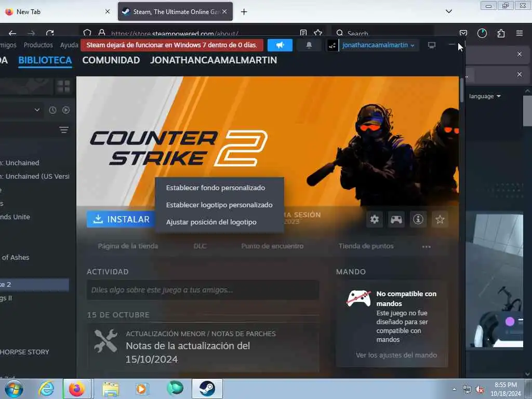Open Productos menu
This screenshot has height=399, width=532.
pyautogui.click(x=38, y=45)
